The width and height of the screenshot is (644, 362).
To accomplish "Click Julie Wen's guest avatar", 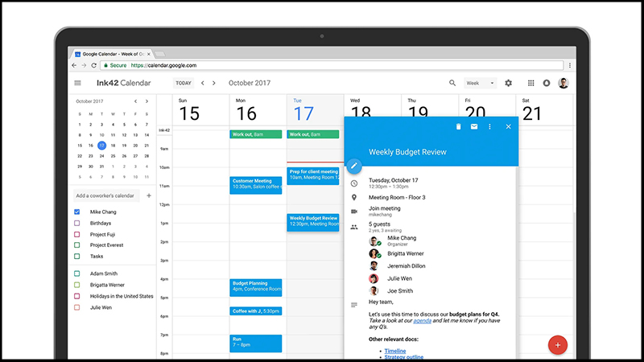I will tap(374, 278).
